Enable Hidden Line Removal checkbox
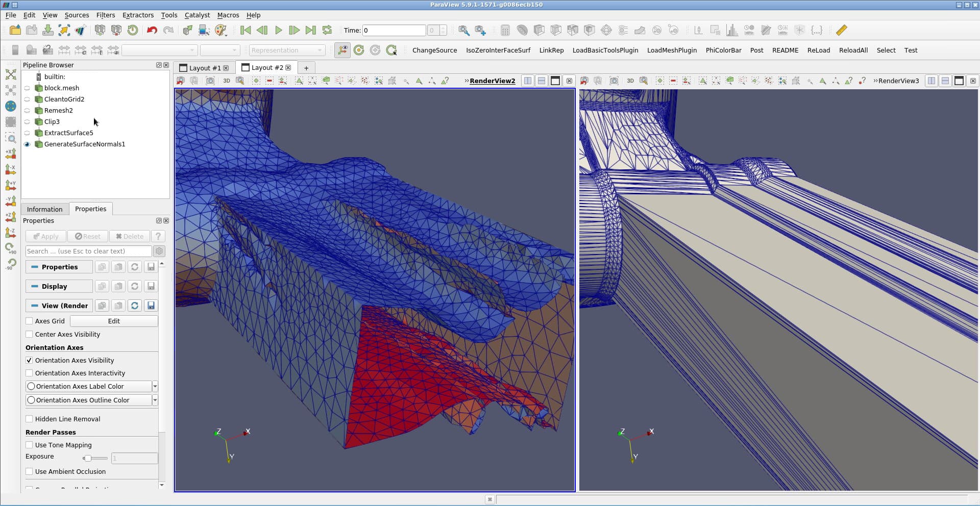The image size is (980, 506). pos(30,419)
